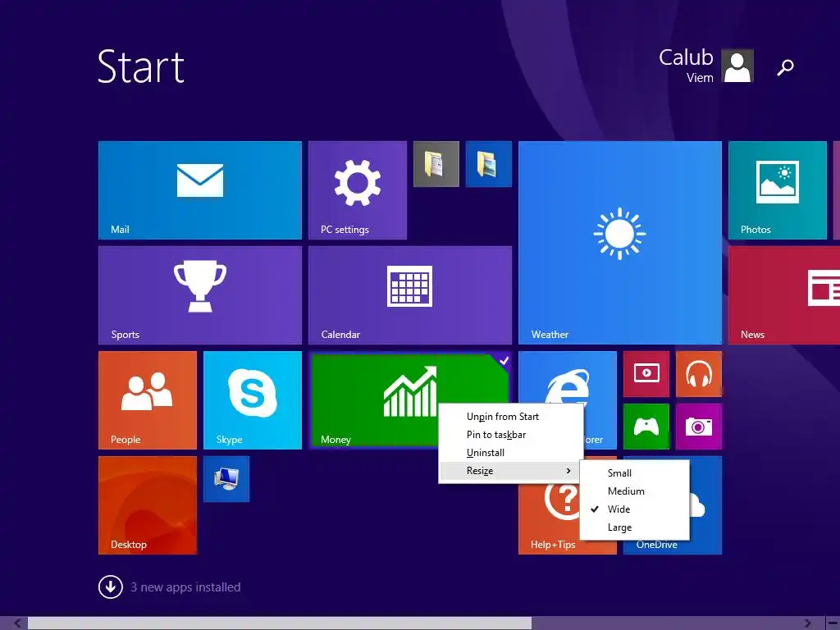Select Small tile size
Viewport: 840px width, 630px height.
point(634,473)
